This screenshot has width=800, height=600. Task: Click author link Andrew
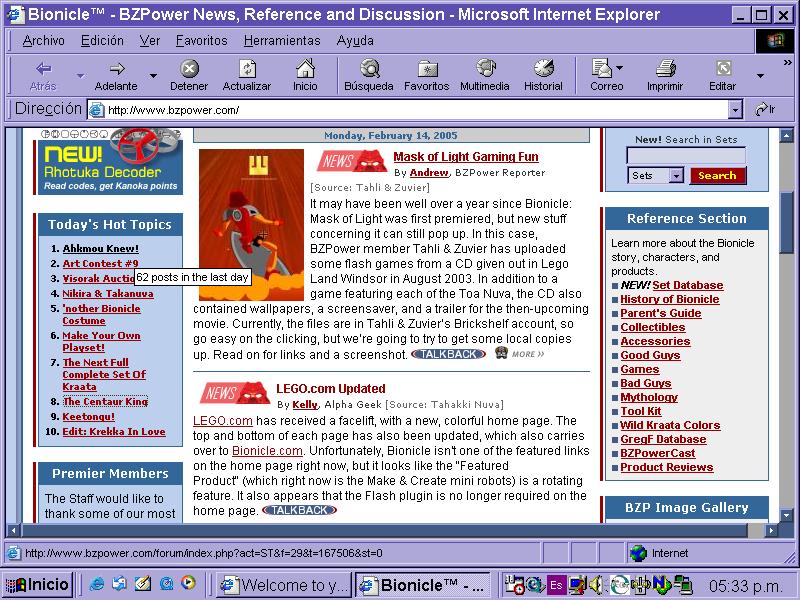point(429,172)
